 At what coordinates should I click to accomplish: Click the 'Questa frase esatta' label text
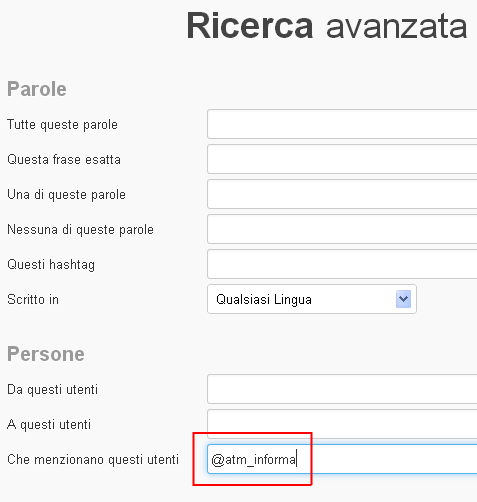coord(64,159)
